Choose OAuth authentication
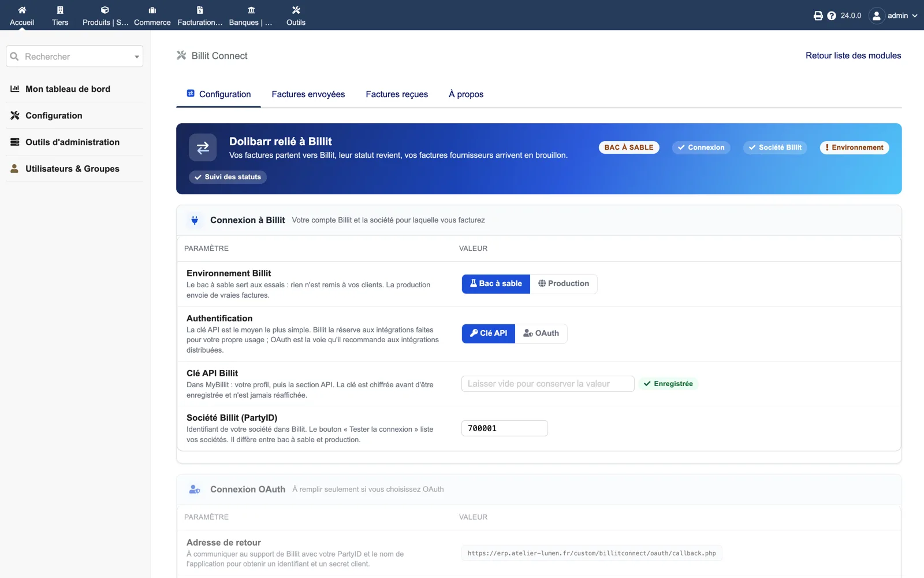Viewport: 924px width, 578px height. pos(541,334)
